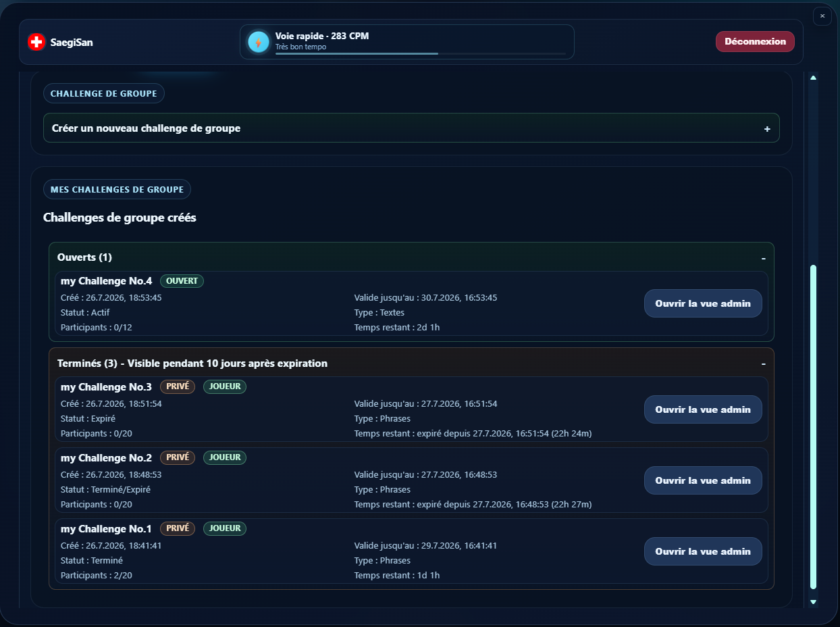Click Valide jusqu'au : 29.7.2026, 16:41:41 text

(425, 546)
